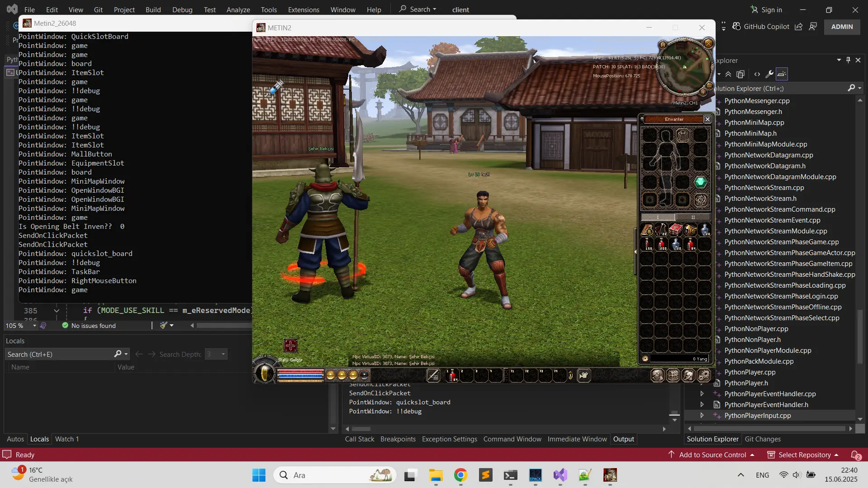Open the File menu
Viewport: 868px width, 488px height.
coord(29,9)
